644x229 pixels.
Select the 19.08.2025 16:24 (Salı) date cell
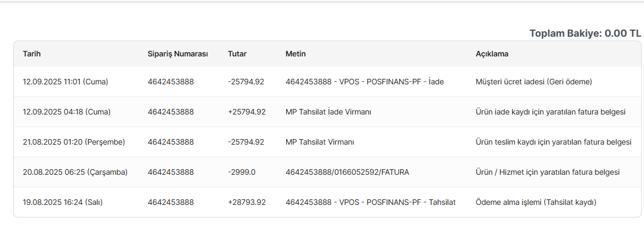[63, 202]
